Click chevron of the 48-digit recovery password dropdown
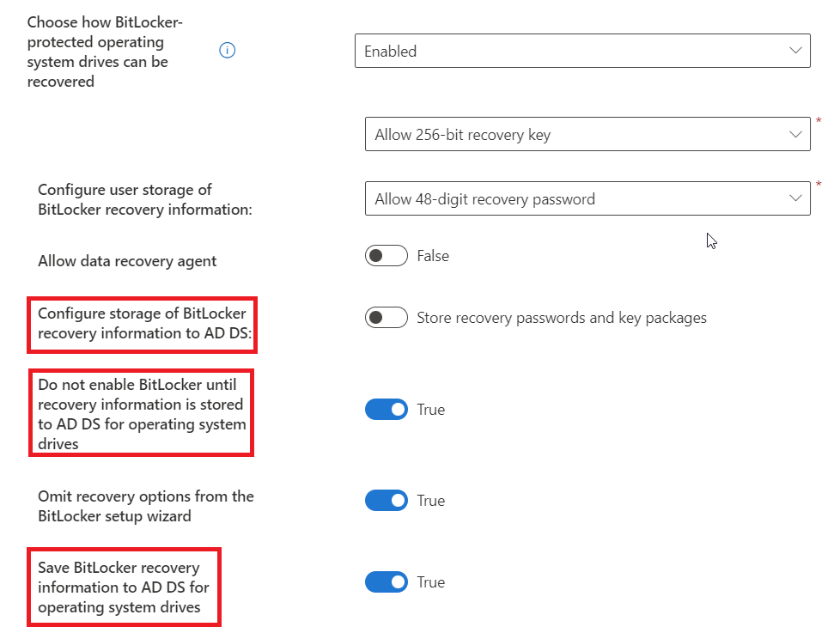Image resolution: width=840 pixels, height=633 pixels. coord(795,198)
